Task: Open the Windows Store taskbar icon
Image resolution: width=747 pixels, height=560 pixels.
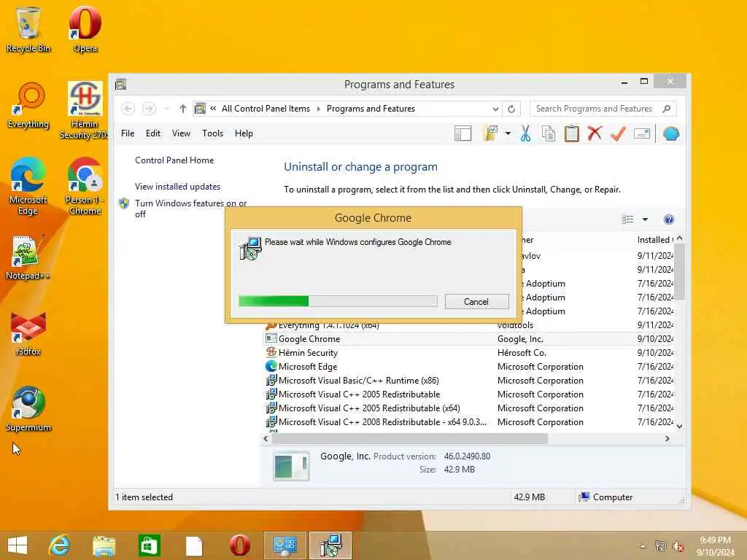Action: click(x=149, y=545)
